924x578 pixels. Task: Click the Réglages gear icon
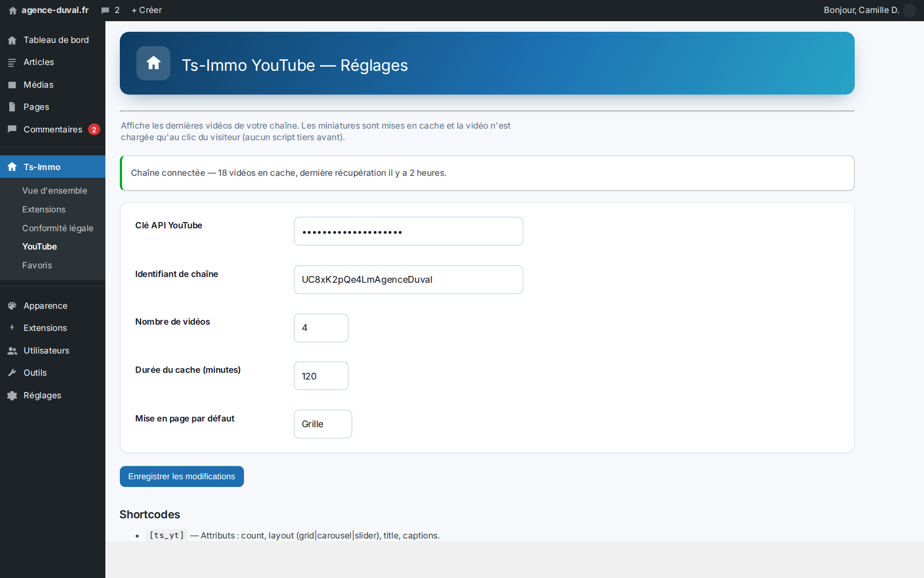coord(12,395)
